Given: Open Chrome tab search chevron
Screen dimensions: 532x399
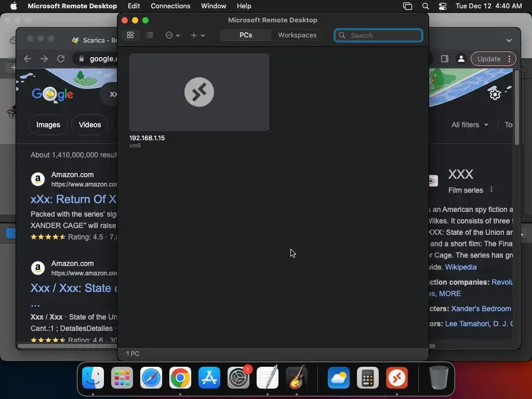Looking at the screenshot, I should [509, 41].
